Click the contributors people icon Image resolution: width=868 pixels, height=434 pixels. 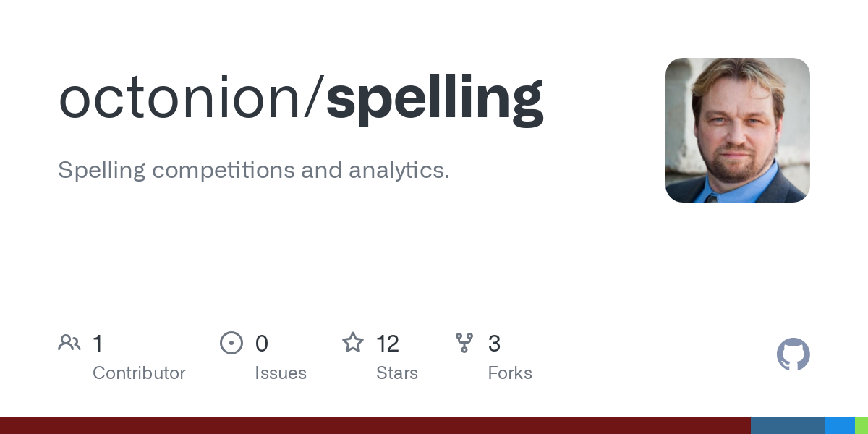pyautogui.click(x=69, y=343)
